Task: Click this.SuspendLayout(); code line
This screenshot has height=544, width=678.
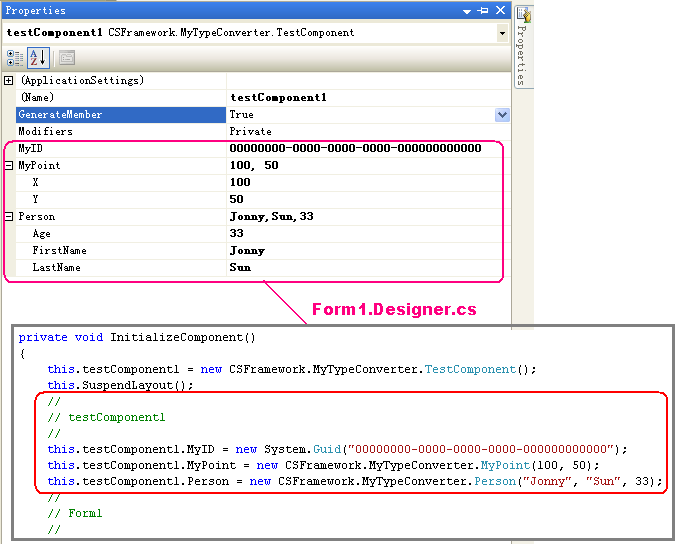Action: (120, 385)
